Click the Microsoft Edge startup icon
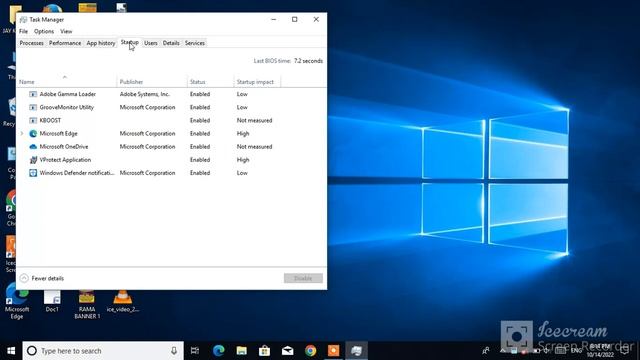640x360 pixels. (x=33, y=133)
